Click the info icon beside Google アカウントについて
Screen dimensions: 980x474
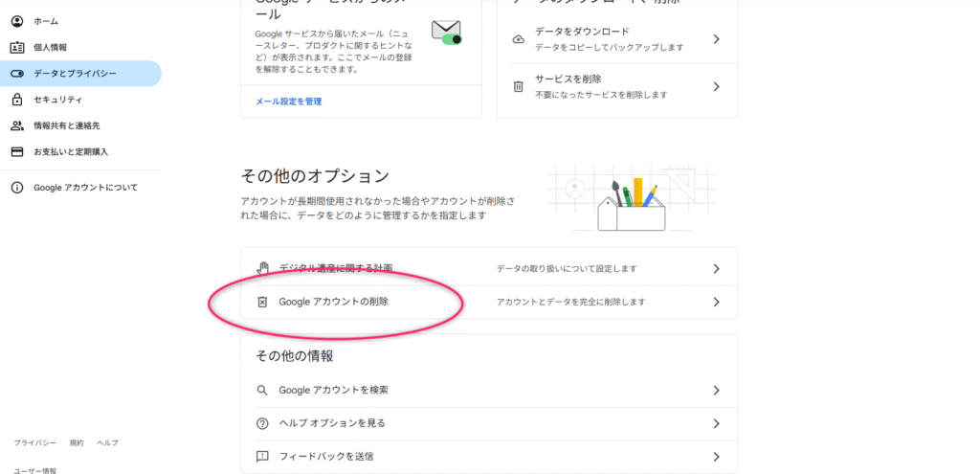point(17,188)
